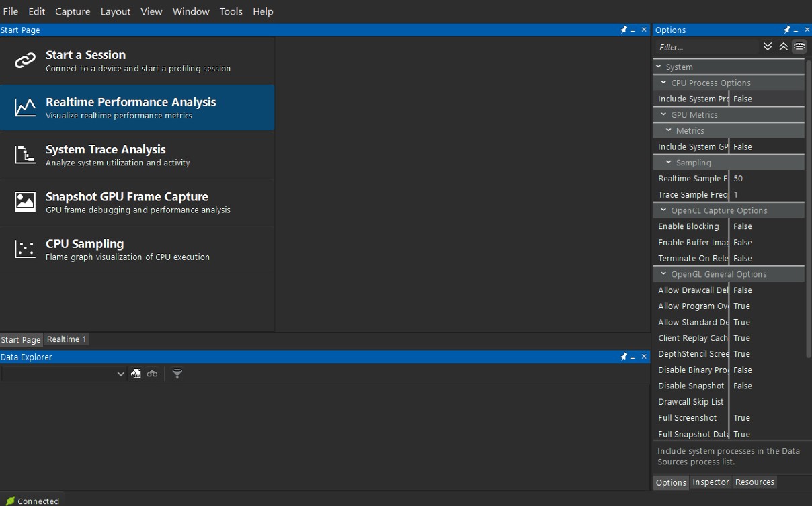Collapse the System group
The image size is (812, 506).
(x=659, y=67)
